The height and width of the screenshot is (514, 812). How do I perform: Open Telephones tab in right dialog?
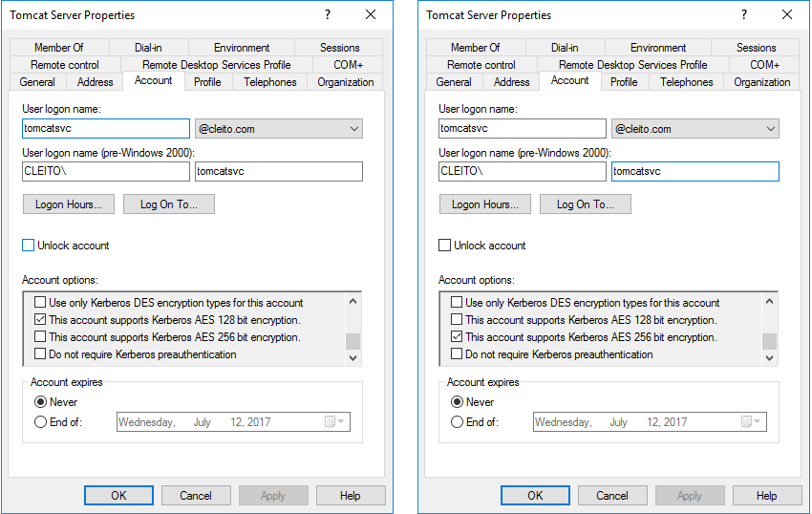tap(687, 82)
